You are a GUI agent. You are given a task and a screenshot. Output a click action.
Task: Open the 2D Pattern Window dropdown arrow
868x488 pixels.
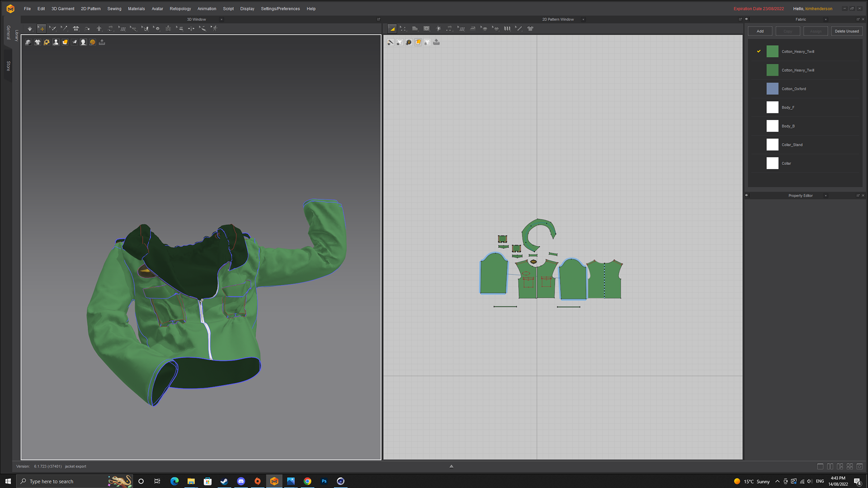[583, 19]
